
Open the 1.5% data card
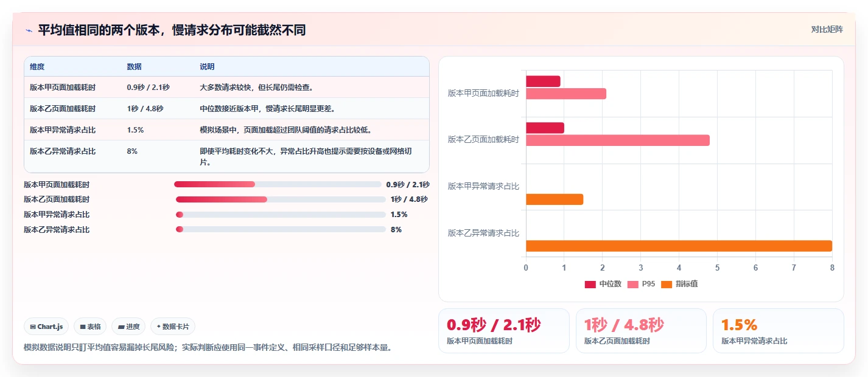point(779,331)
